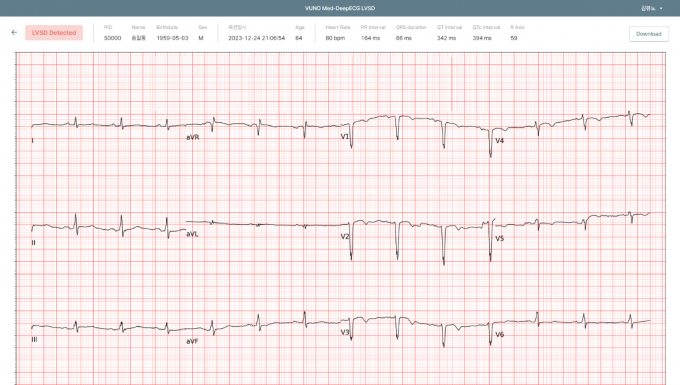Click the V2 lead label

(x=345, y=236)
